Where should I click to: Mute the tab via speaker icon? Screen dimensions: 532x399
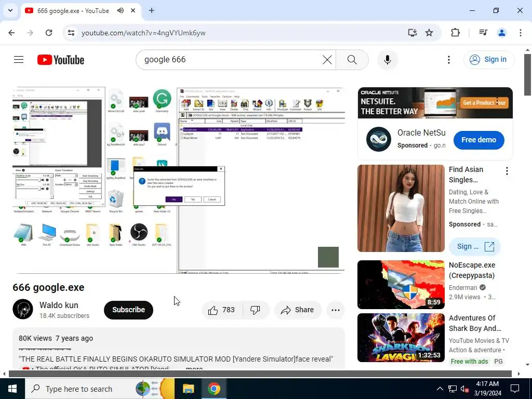click(121, 10)
